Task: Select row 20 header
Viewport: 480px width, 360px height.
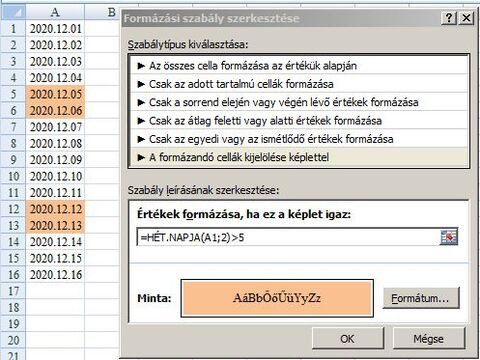Action: [x=13, y=340]
